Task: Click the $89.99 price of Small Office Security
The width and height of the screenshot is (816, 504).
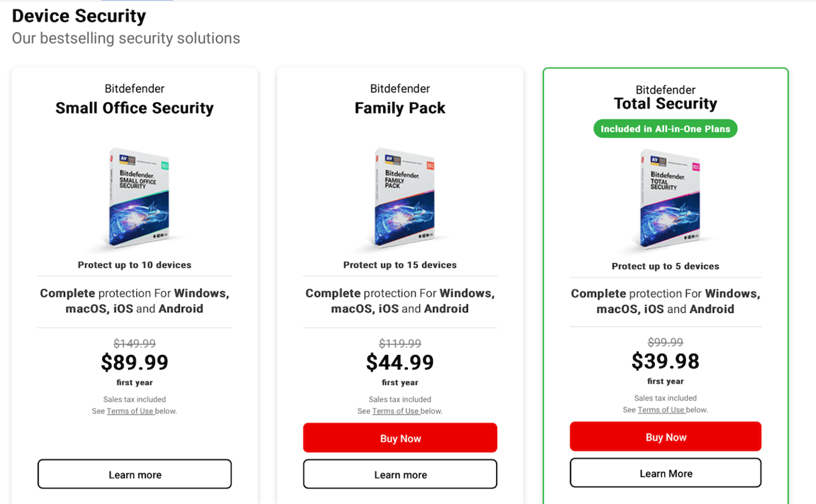Action: point(135,362)
